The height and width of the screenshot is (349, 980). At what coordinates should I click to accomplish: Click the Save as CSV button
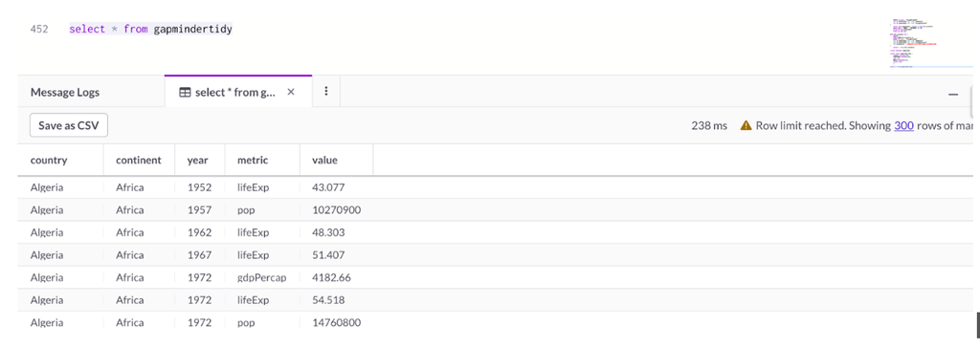pos(69,125)
